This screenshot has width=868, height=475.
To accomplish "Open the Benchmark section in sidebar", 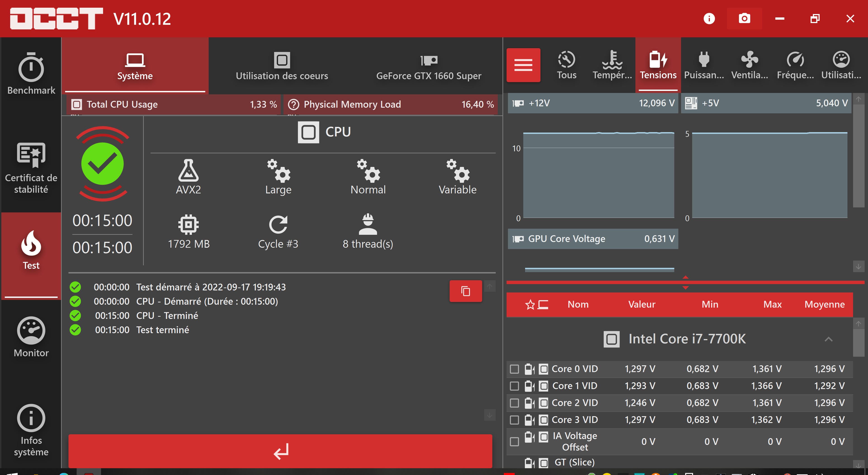I will (x=31, y=73).
